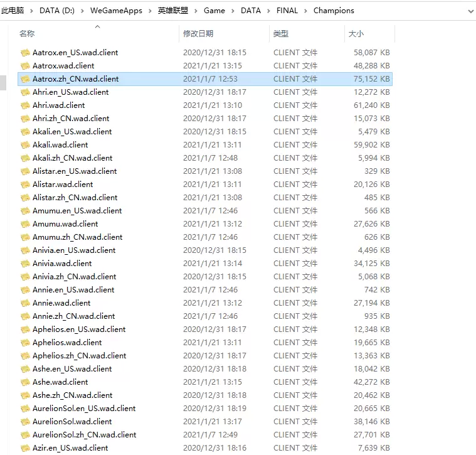Click the 75,152 KB size value
This screenshot has height=455, width=476.
pos(371,79)
